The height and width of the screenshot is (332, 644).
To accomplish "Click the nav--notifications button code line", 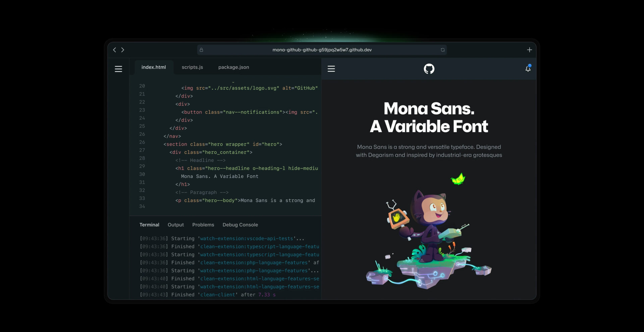I will (x=250, y=112).
